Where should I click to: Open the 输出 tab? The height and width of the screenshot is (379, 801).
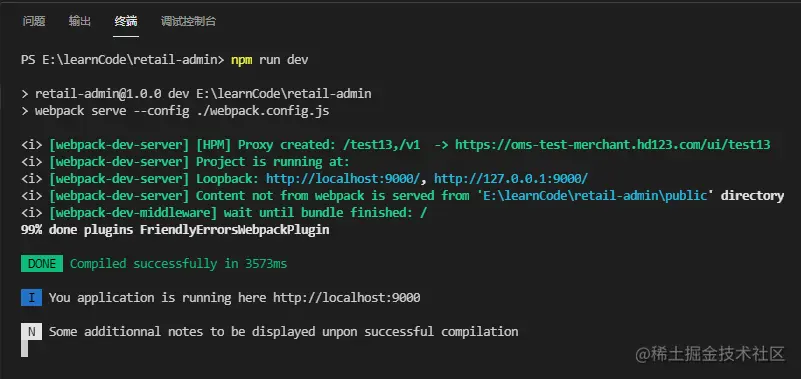tap(80, 21)
